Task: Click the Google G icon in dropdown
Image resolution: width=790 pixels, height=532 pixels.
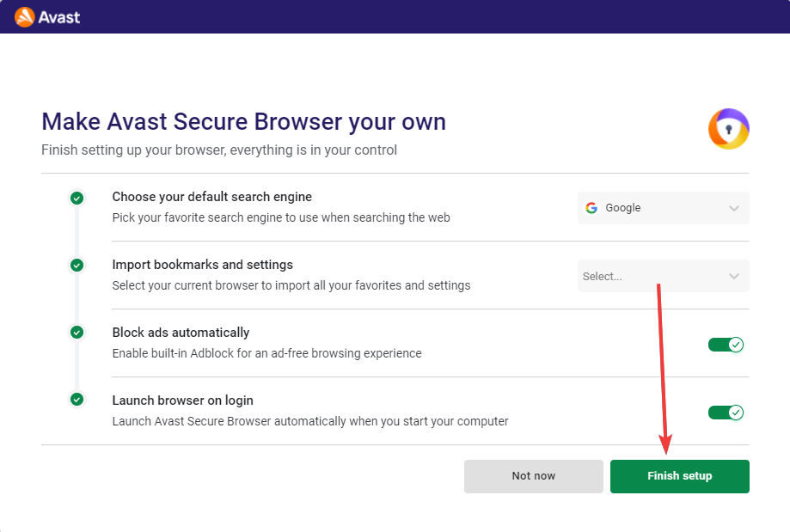Action: pyautogui.click(x=591, y=208)
